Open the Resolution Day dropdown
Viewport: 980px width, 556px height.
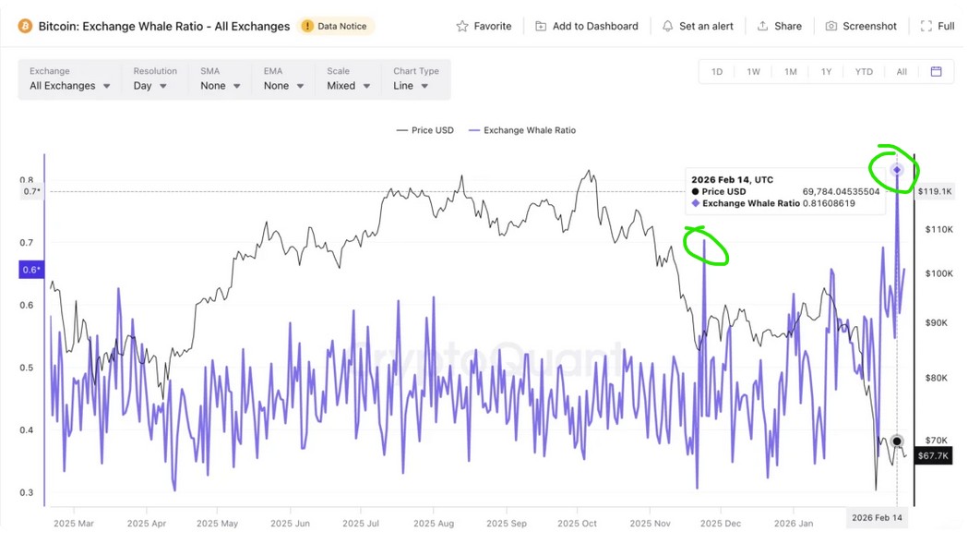click(x=150, y=86)
